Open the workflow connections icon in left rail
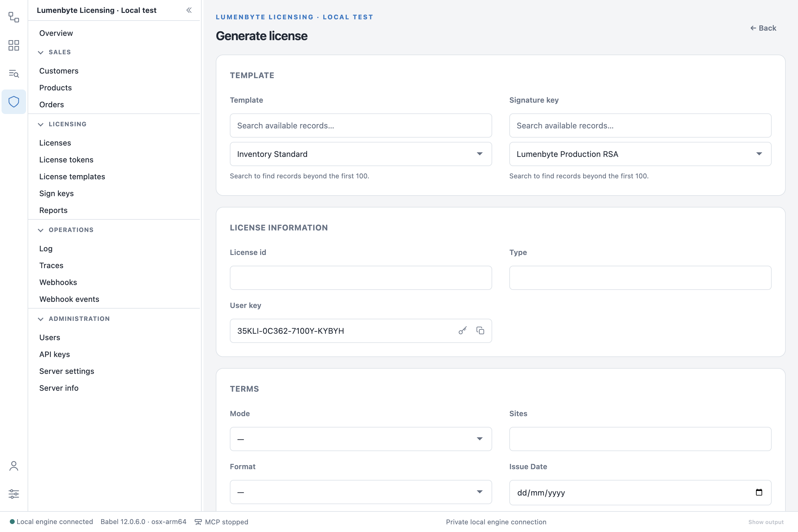The image size is (798, 532). 13,17
